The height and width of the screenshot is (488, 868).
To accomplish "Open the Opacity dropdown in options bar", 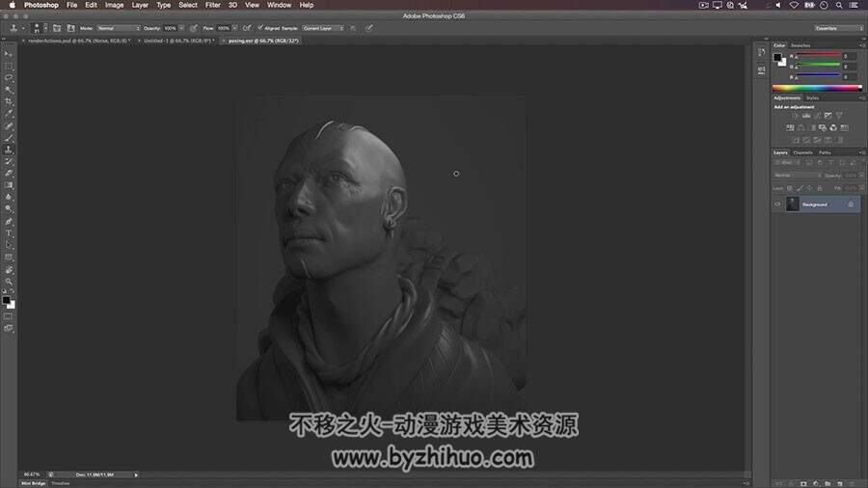I will click(x=181, y=28).
